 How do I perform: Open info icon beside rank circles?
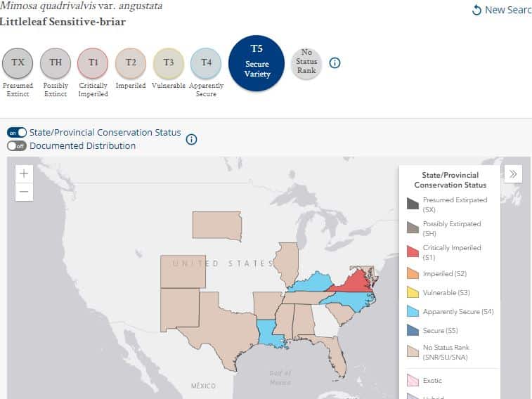pos(335,63)
